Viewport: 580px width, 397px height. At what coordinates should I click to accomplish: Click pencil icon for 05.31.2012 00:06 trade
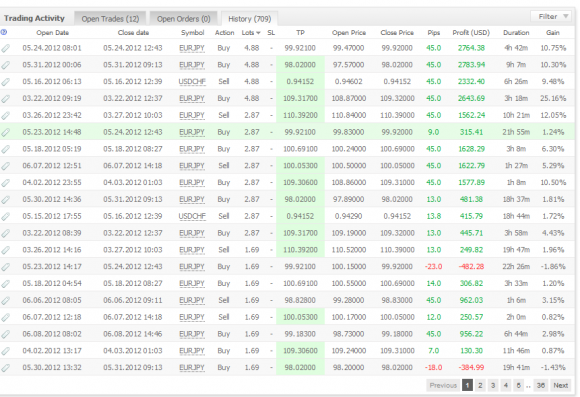[6, 65]
